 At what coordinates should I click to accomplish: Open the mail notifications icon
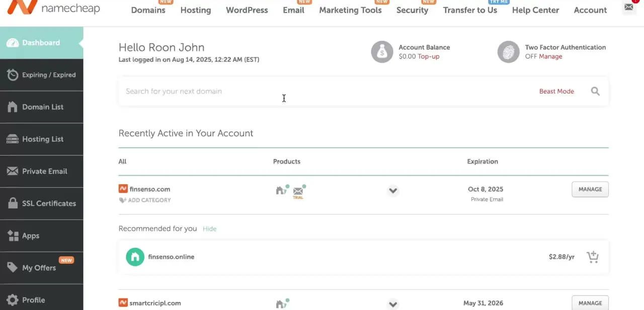629,7
